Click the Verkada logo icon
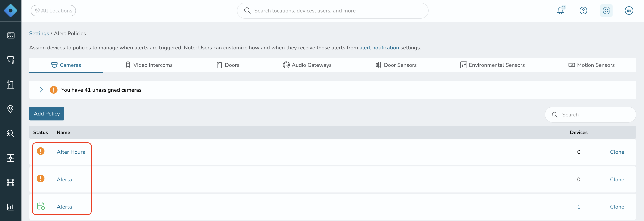Viewport: 644px width, 221px height. [x=11, y=11]
